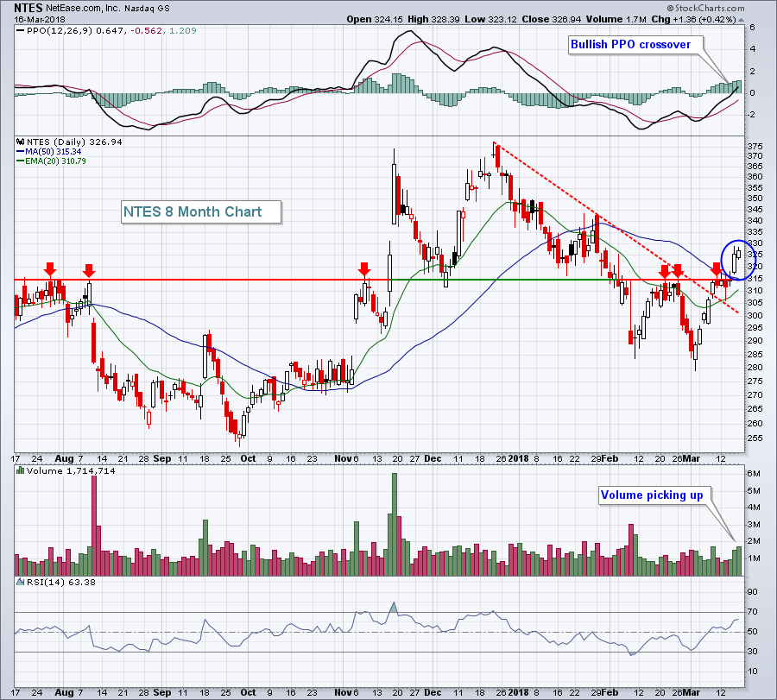Screen dimensions: 777x700
Task: Click the NTES (Daily) 326.94 legend text
Action: 74,142
